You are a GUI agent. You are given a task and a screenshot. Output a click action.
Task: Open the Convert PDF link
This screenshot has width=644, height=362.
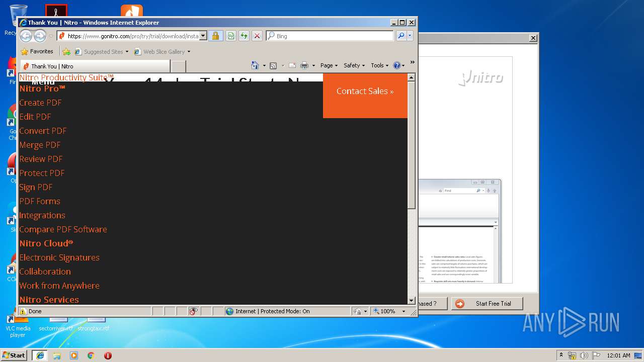[43, 131]
